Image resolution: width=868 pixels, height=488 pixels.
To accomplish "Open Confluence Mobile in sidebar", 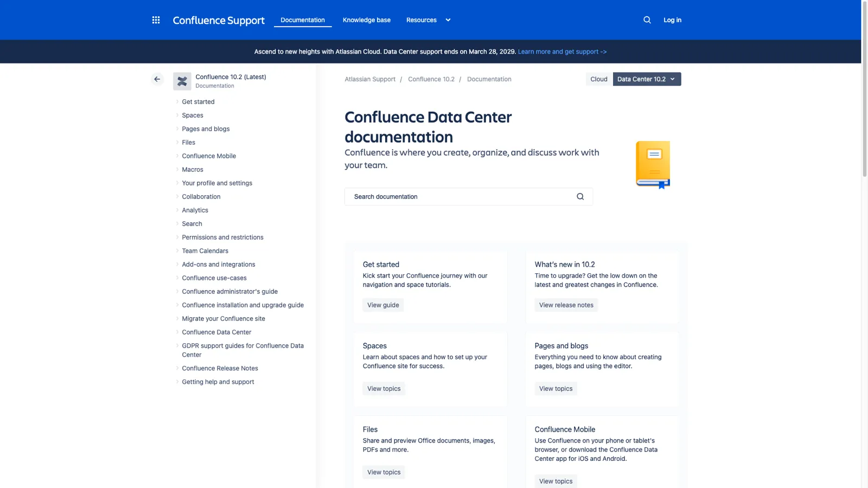I will click(209, 156).
